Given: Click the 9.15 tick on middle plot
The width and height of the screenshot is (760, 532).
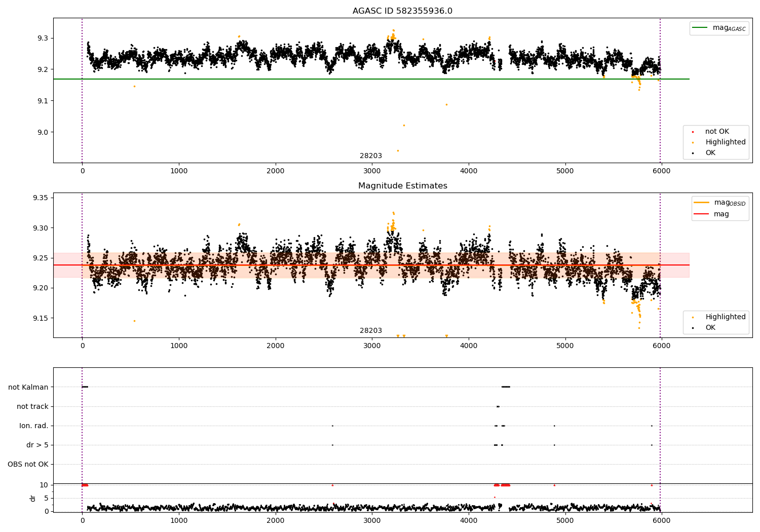Looking at the screenshot, I should 41,319.
